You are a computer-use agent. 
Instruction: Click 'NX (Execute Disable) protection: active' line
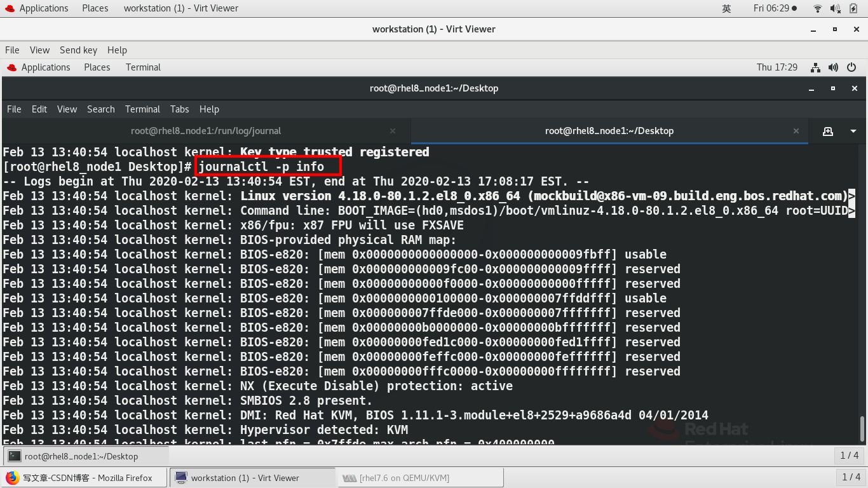[x=376, y=386]
